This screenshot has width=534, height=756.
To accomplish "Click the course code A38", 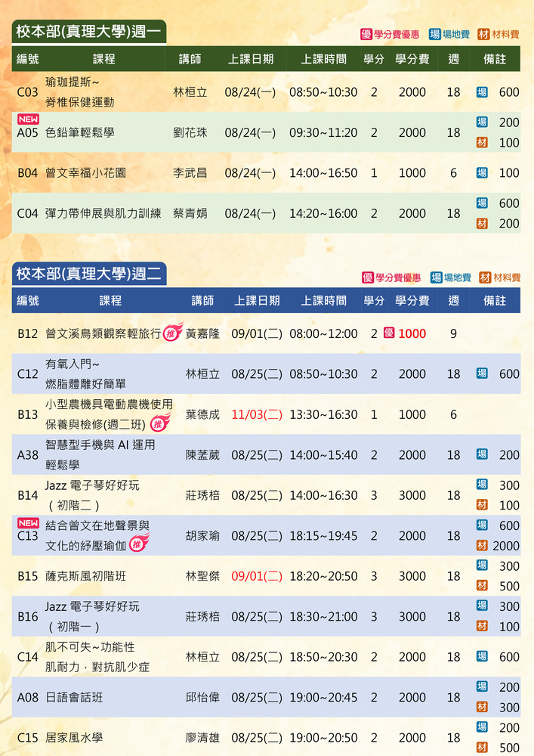I will click(x=27, y=454).
